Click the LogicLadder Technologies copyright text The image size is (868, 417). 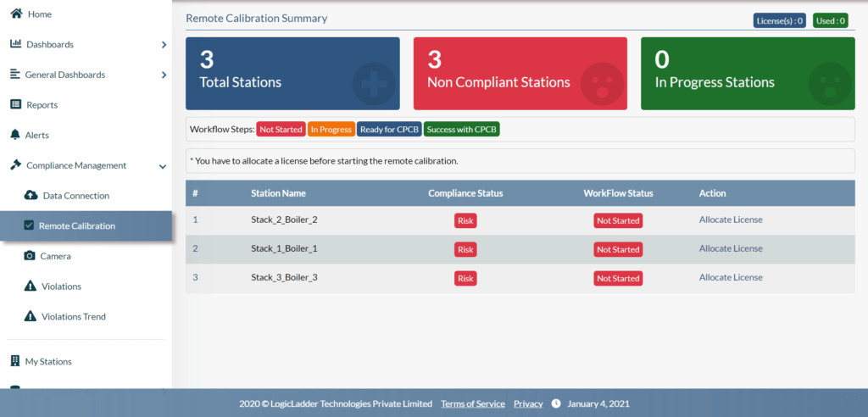pyautogui.click(x=336, y=403)
